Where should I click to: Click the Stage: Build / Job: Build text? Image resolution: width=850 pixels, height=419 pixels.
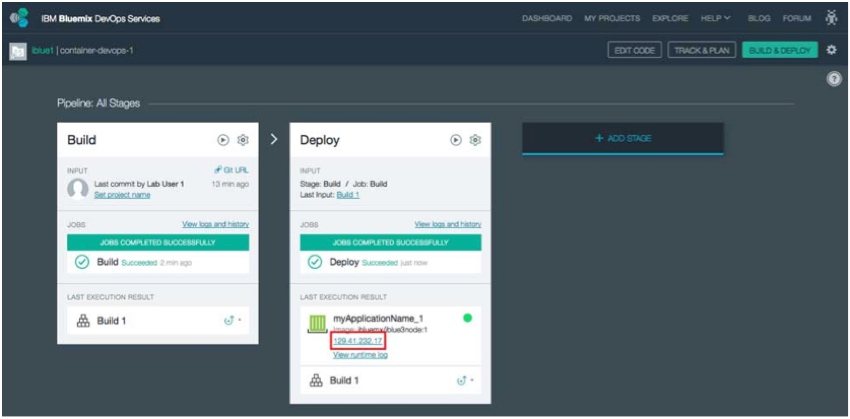tap(344, 184)
